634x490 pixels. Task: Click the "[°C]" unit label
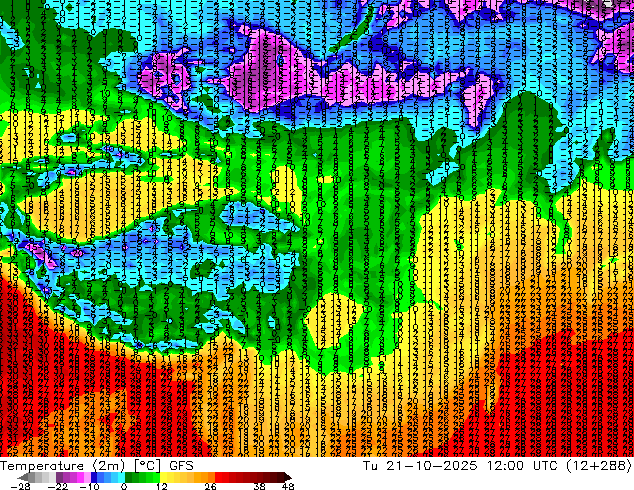click(147, 466)
